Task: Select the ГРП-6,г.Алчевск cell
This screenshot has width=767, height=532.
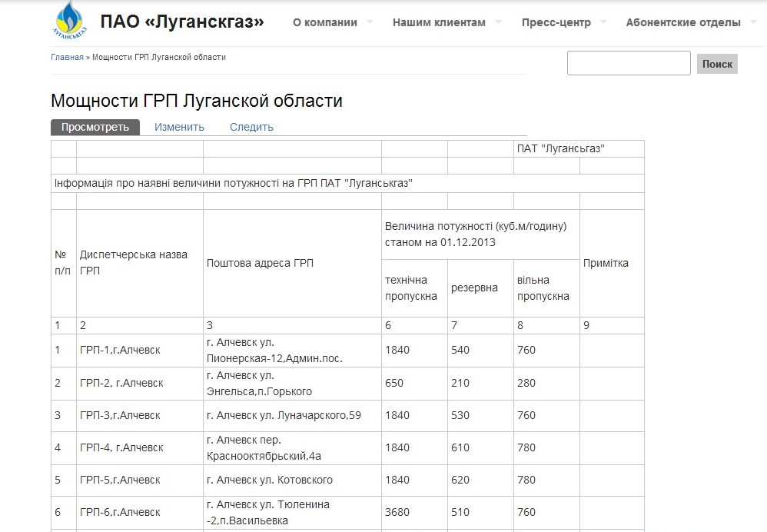Action: click(x=139, y=513)
